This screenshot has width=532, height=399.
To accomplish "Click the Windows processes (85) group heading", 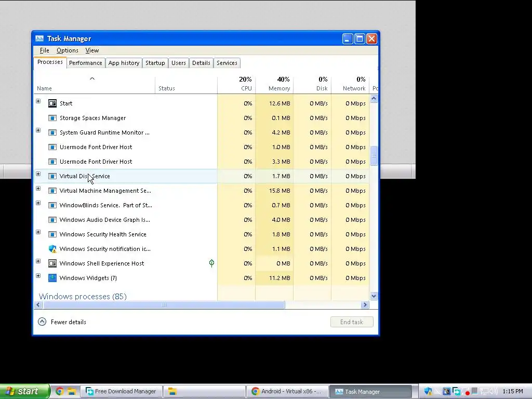I will pos(83,297).
